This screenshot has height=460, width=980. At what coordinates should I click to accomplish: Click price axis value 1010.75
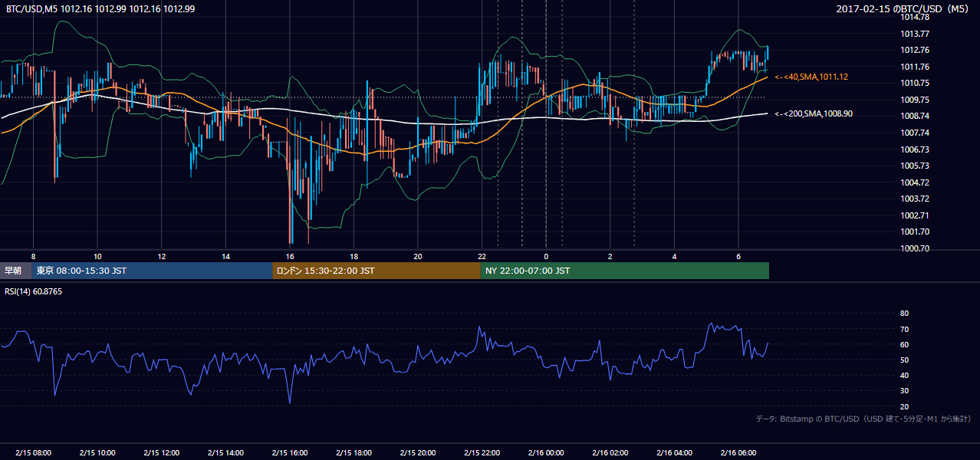916,83
